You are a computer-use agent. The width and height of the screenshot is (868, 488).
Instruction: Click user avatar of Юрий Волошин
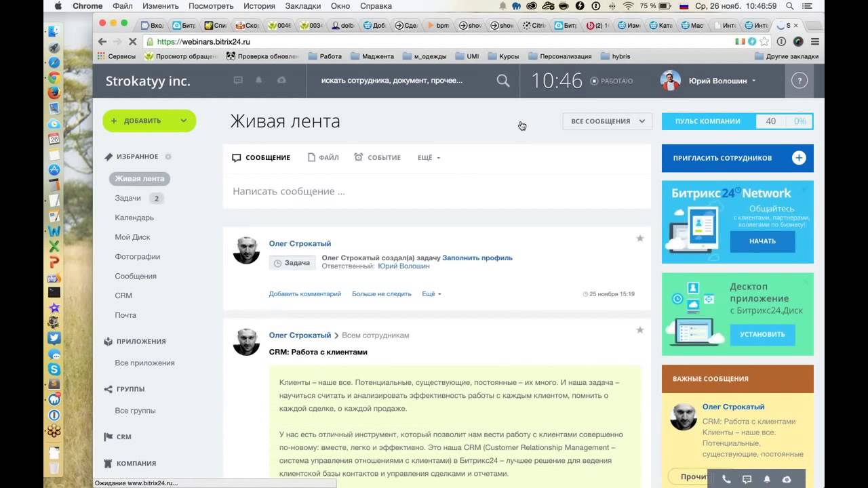tap(671, 81)
